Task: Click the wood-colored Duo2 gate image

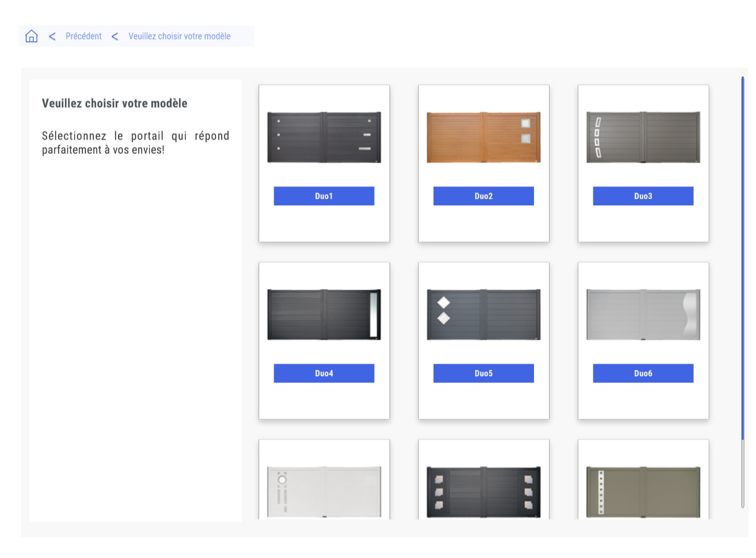Action: click(483, 137)
